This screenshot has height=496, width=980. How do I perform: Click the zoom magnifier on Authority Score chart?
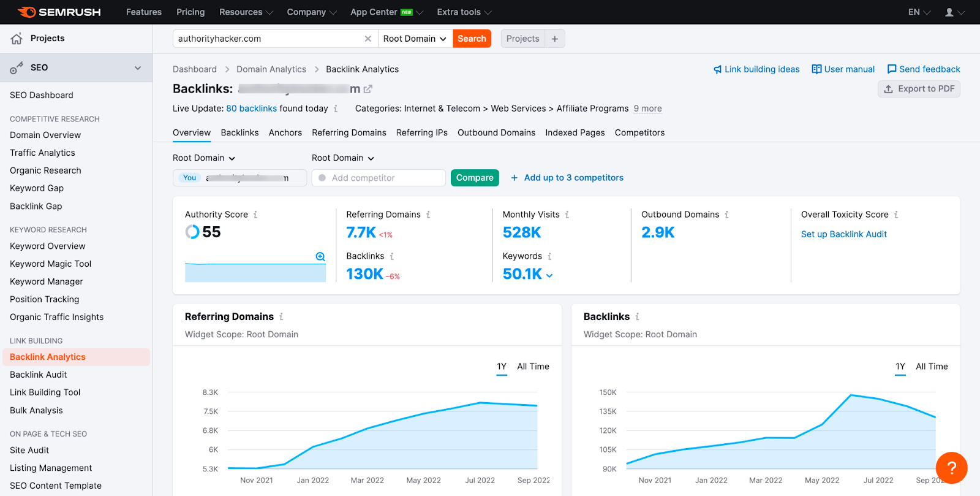(x=320, y=256)
